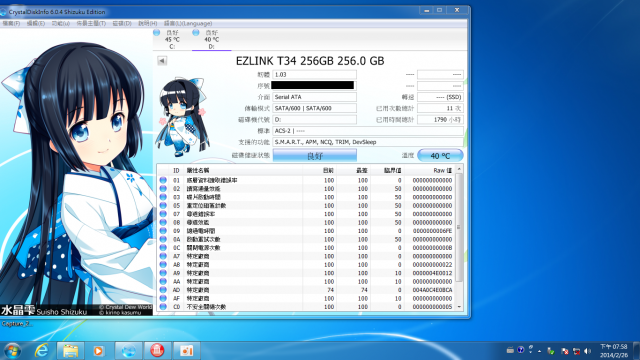Click the attribute list scrollbar thumb
The width and height of the screenshot is (640, 360).
point(459,227)
